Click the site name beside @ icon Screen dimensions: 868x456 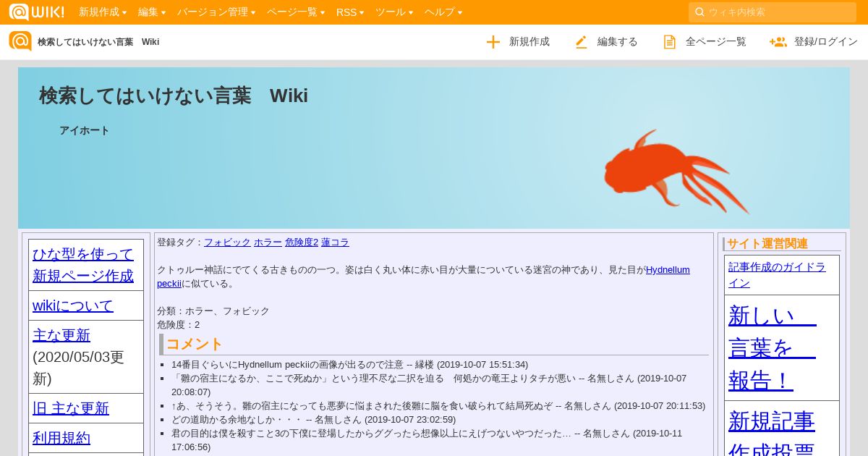coord(98,42)
